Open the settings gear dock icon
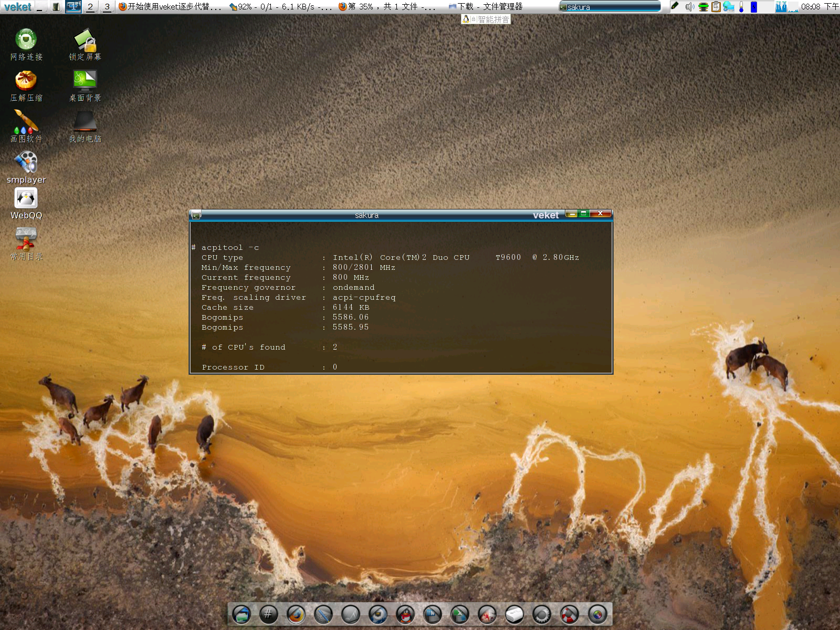 coord(541,614)
